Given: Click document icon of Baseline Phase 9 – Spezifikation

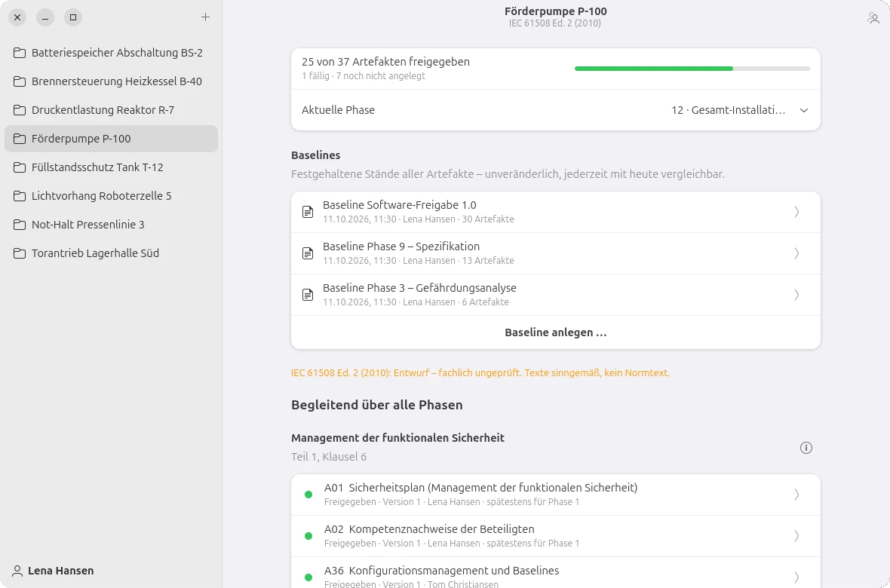Looking at the screenshot, I should point(308,253).
